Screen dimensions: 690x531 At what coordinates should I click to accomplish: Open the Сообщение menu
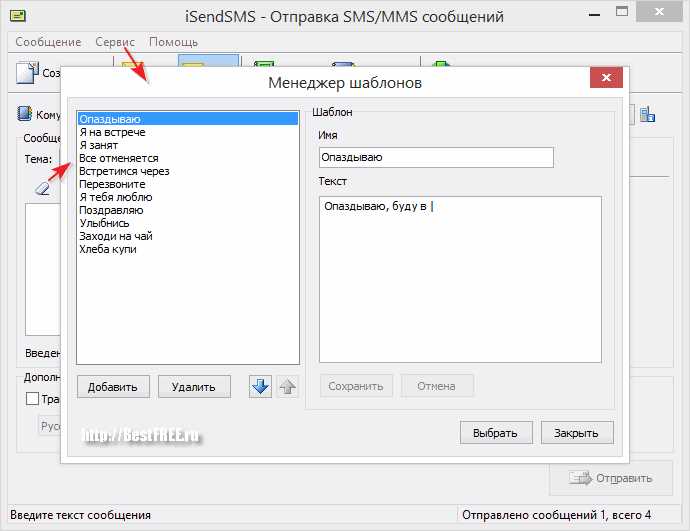pyautogui.click(x=48, y=42)
